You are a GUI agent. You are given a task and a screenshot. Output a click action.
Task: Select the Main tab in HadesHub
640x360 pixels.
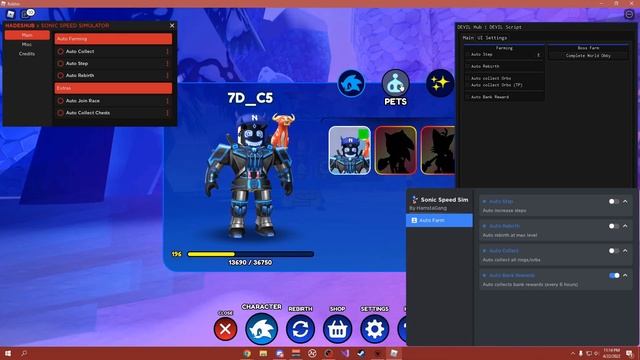[27, 36]
